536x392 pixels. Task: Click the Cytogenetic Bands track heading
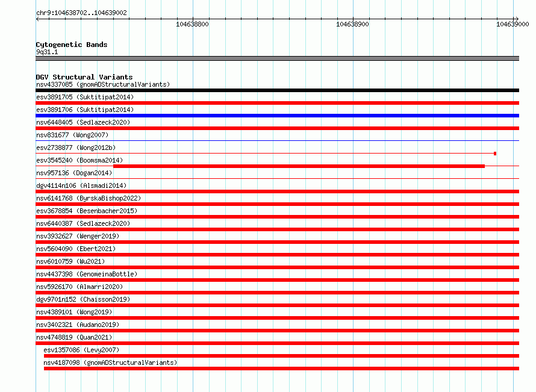click(x=72, y=45)
